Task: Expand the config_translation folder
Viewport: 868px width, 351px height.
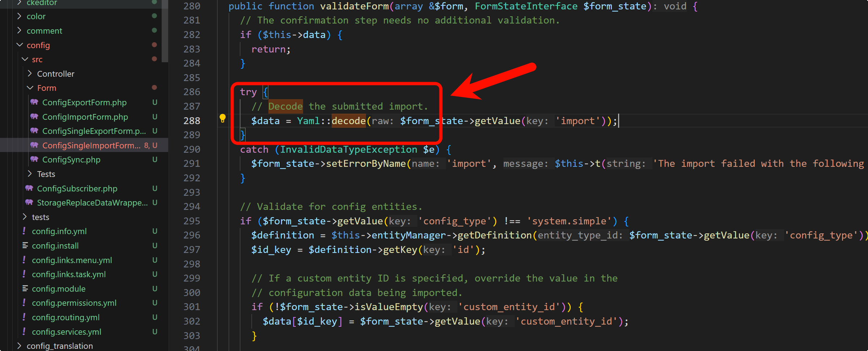Action: (x=20, y=346)
